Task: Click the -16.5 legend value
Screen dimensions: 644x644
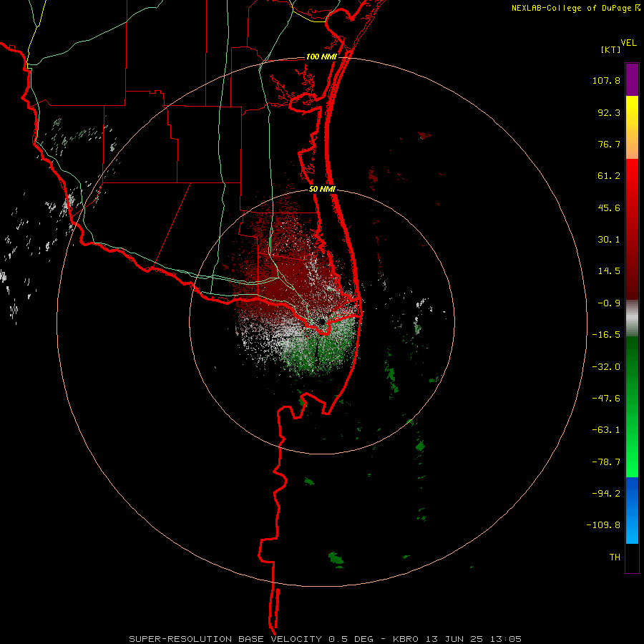Action: point(606,335)
